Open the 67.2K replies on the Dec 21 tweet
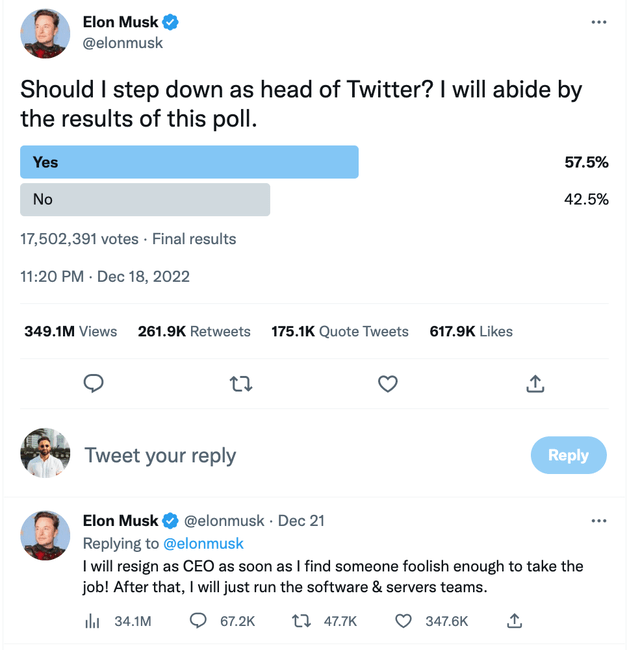The image size is (640, 650). pyautogui.click(x=199, y=621)
